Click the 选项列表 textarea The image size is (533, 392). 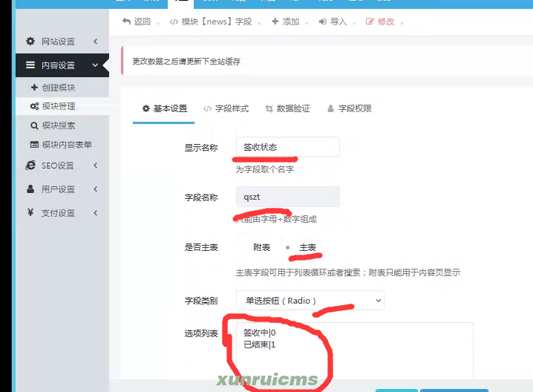coord(355,352)
